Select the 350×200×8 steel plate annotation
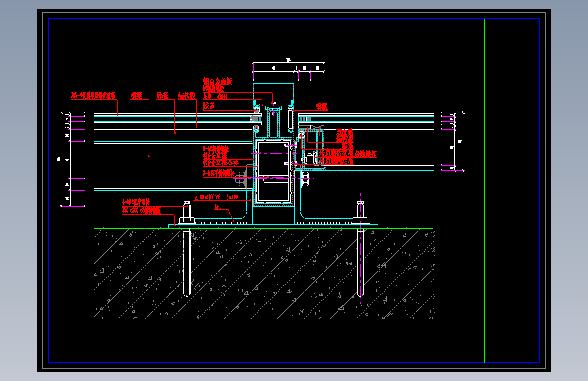The width and height of the screenshot is (588, 381). point(141,210)
